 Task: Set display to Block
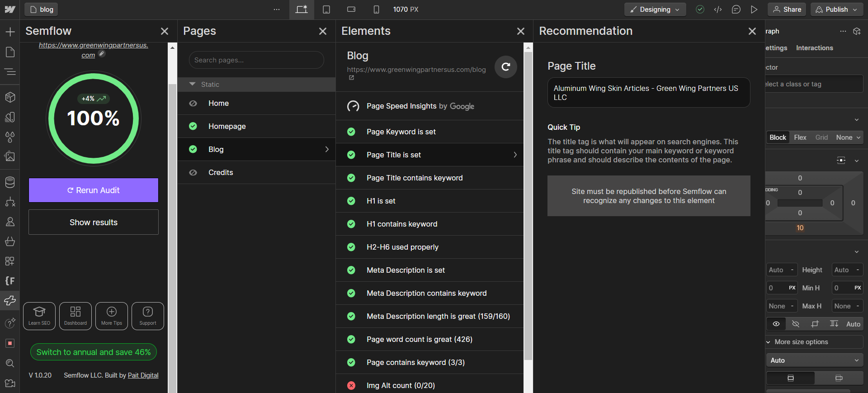tap(778, 137)
